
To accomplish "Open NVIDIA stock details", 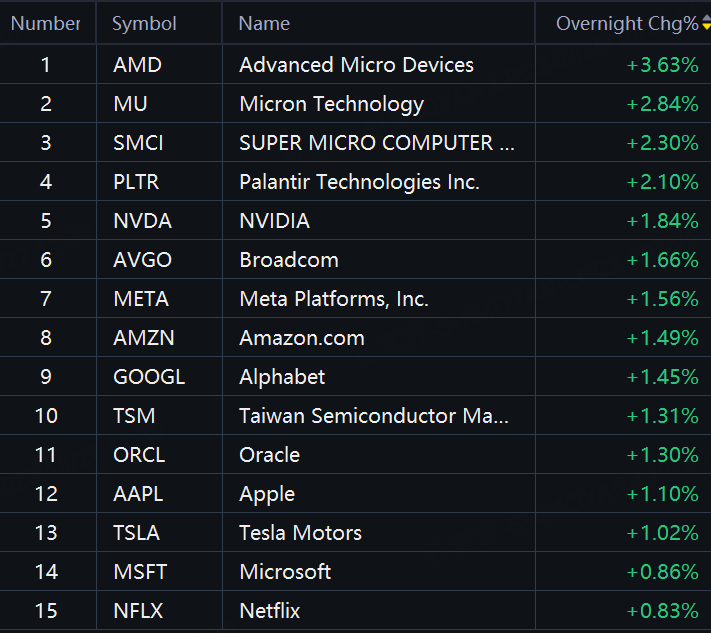I will tap(274, 221).
